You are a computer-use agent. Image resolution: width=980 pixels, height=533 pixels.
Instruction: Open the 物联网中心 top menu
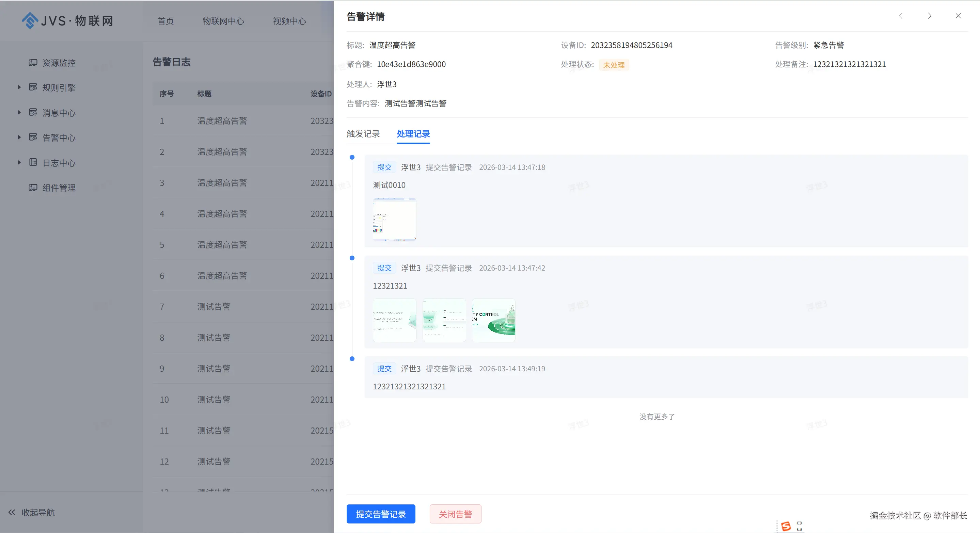point(223,21)
